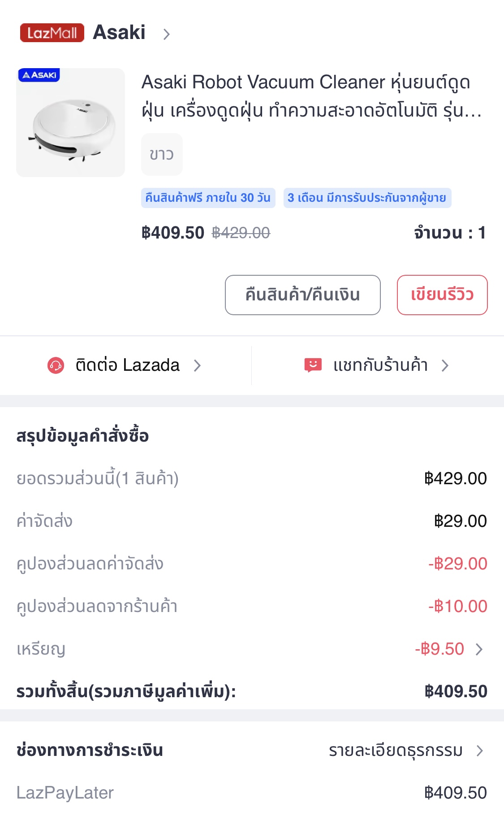
Task: Open ติดต่อ Lazada contact option
Action: (128, 365)
